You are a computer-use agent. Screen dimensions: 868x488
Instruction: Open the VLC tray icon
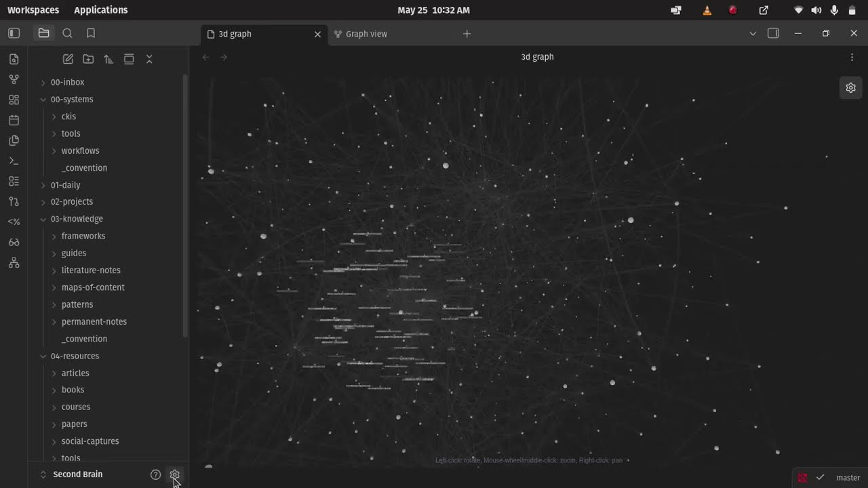pyautogui.click(x=707, y=10)
